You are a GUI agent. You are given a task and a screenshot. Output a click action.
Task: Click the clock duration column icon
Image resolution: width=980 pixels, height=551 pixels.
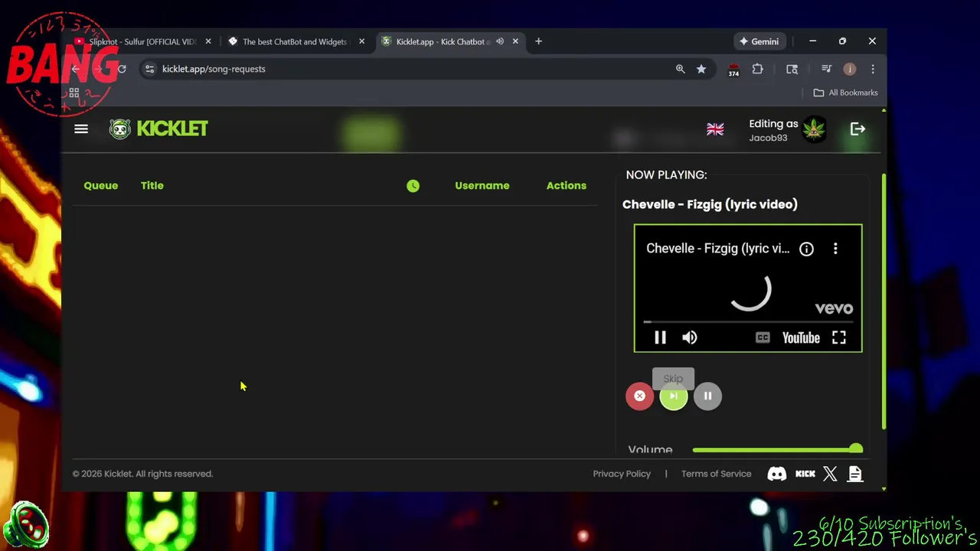point(413,185)
